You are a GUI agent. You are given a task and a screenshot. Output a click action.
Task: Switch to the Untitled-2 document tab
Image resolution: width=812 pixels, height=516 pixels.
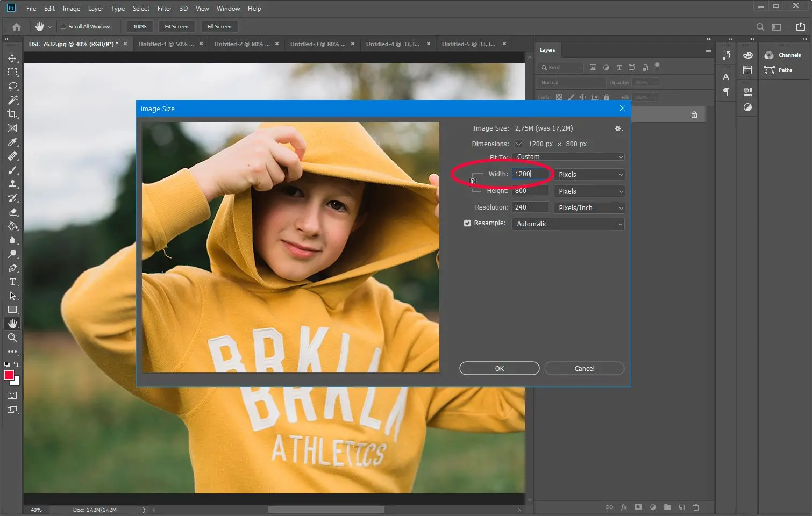pos(242,44)
